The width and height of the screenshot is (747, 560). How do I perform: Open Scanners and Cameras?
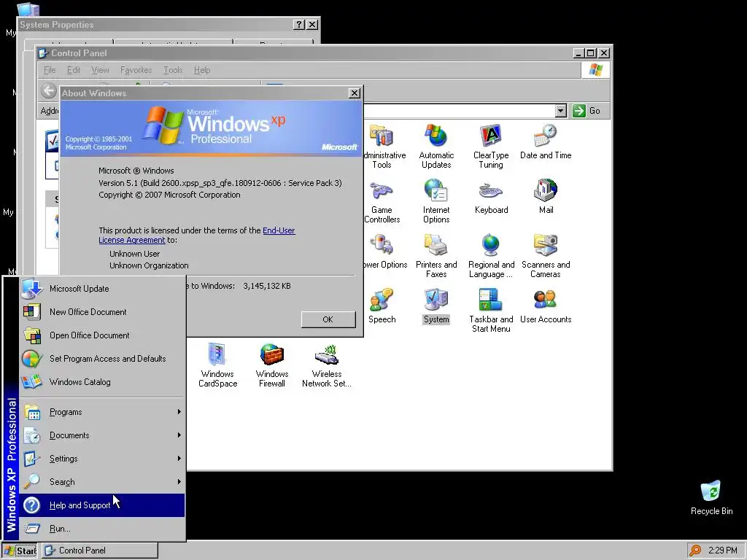[546, 256]
